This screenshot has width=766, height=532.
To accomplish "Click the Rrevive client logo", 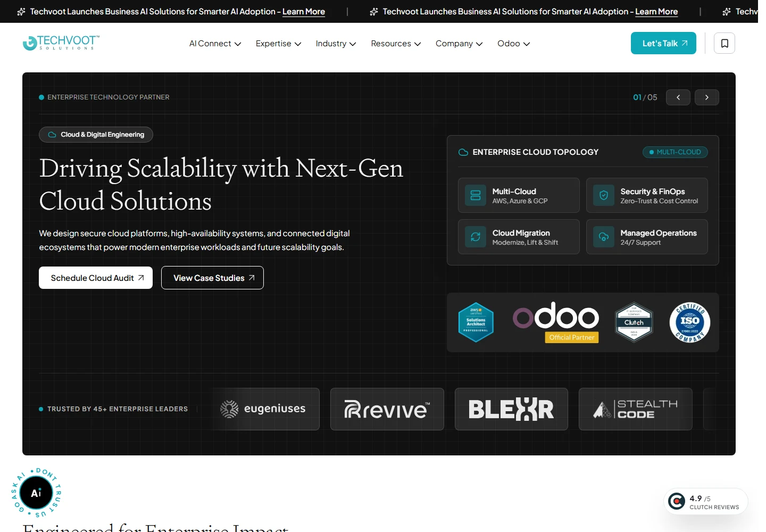I will click(x=387, y=409).
